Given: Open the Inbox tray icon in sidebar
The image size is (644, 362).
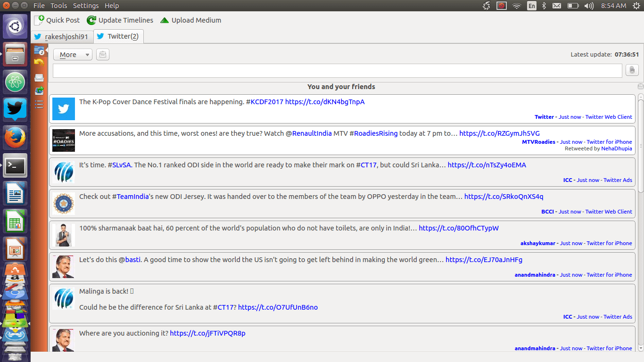Looking at the screenshot, I should [x=39, y=78].
